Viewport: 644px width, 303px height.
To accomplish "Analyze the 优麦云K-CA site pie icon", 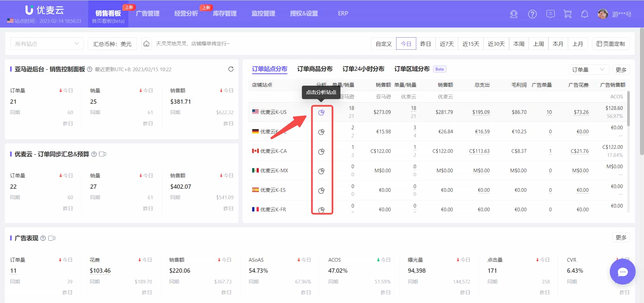I will (x=321, y=151).
